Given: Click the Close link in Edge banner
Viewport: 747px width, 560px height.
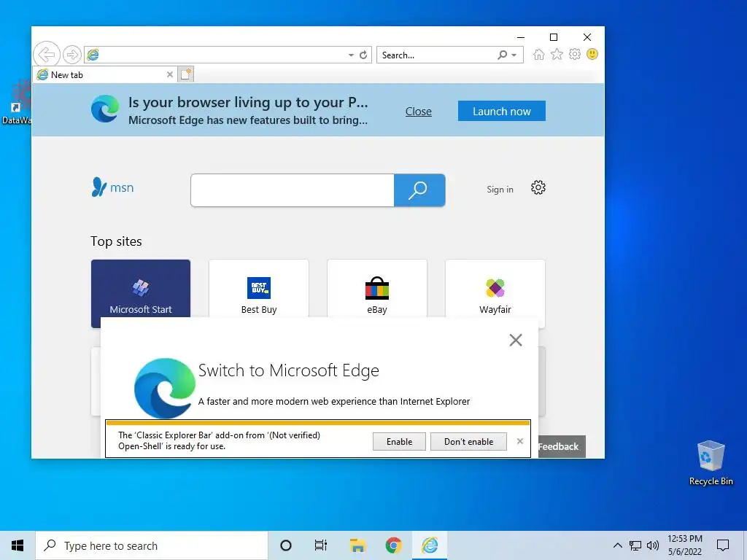Looking at the screenshot, I should 418,112.
